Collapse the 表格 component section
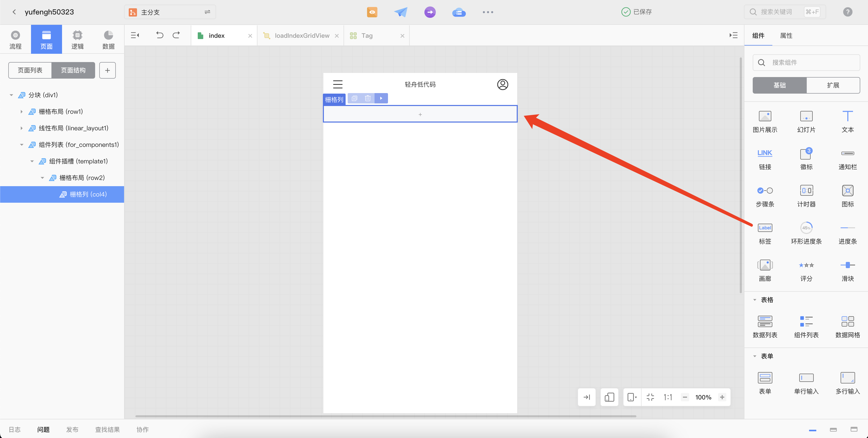 (x=755, y=300)
